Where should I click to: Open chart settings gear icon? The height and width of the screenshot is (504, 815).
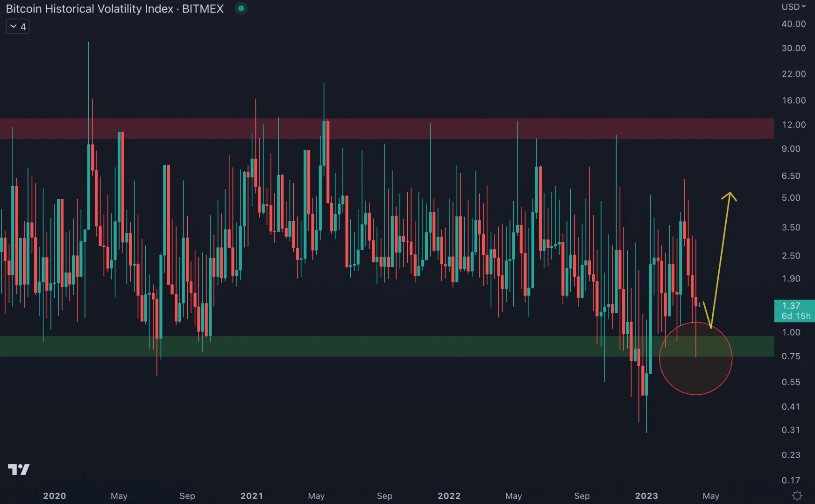(x=797, y=496)
